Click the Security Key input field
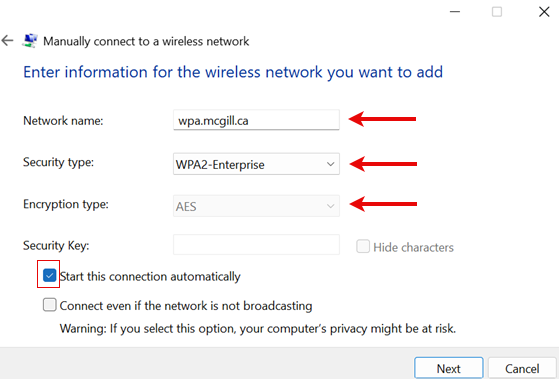Viewport: 559px width, 379px height. 256,245
